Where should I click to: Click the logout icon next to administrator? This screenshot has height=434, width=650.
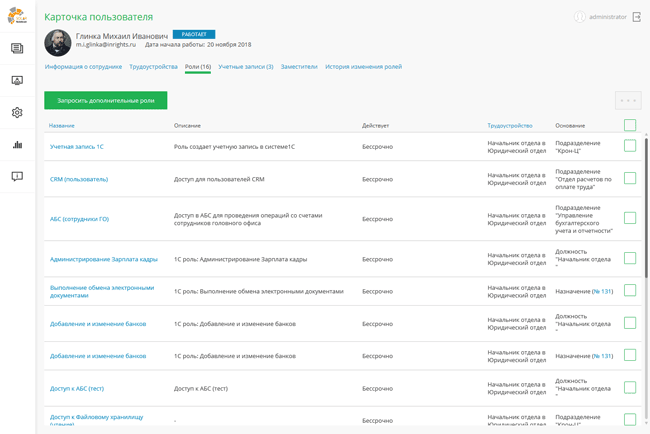click(636, 17)
